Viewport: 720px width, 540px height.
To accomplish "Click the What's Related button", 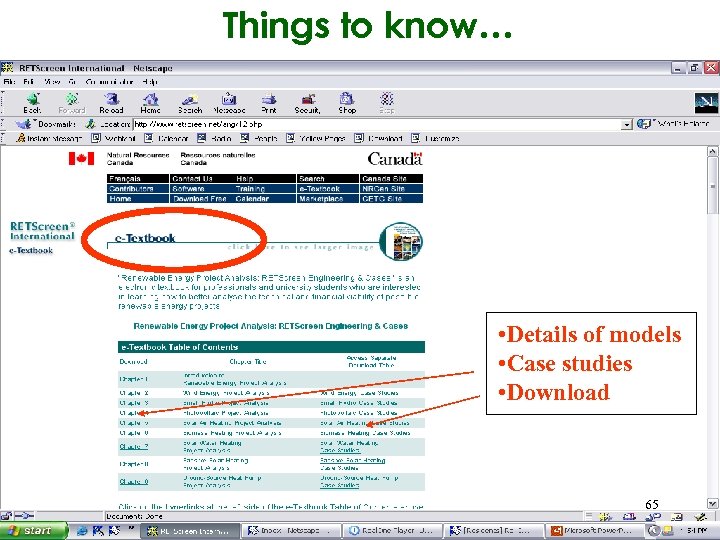I will [673, 124].
